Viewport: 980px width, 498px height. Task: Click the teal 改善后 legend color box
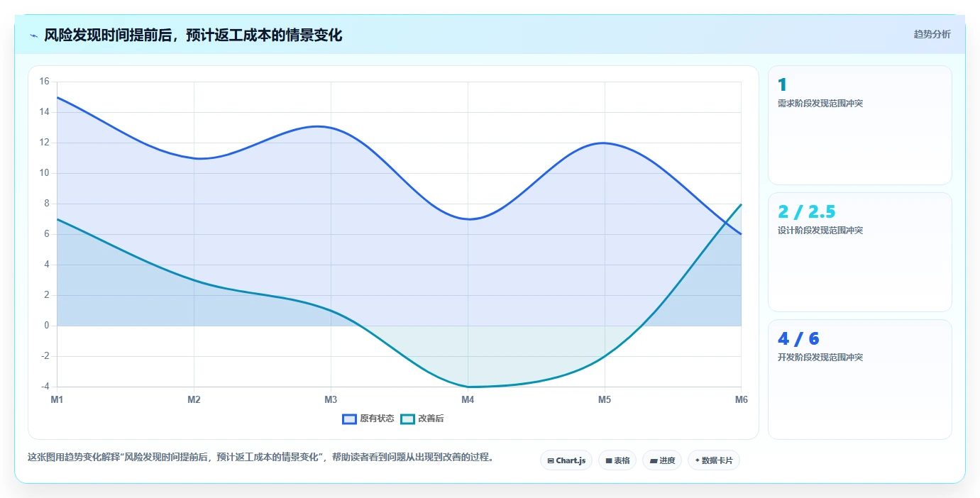[407, 419]
